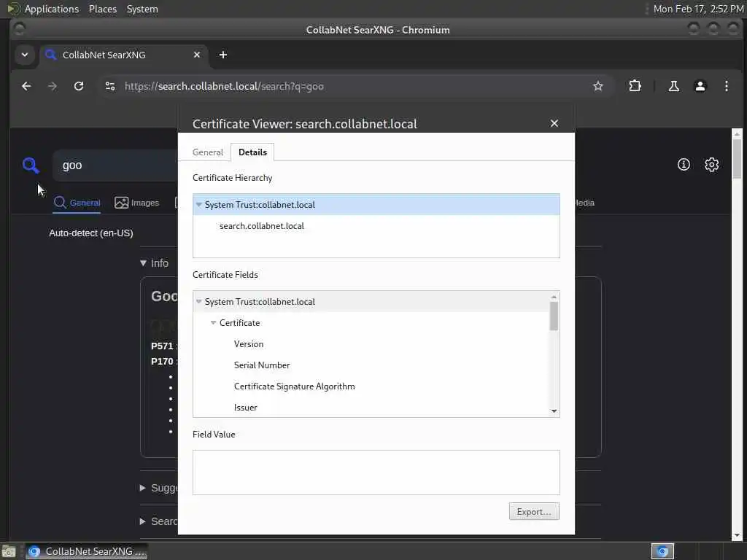This screenshot has height=560, width=747.
Task: Click the Certificate Fields scrollbar down arrow
Action: (x=554, y=411)
